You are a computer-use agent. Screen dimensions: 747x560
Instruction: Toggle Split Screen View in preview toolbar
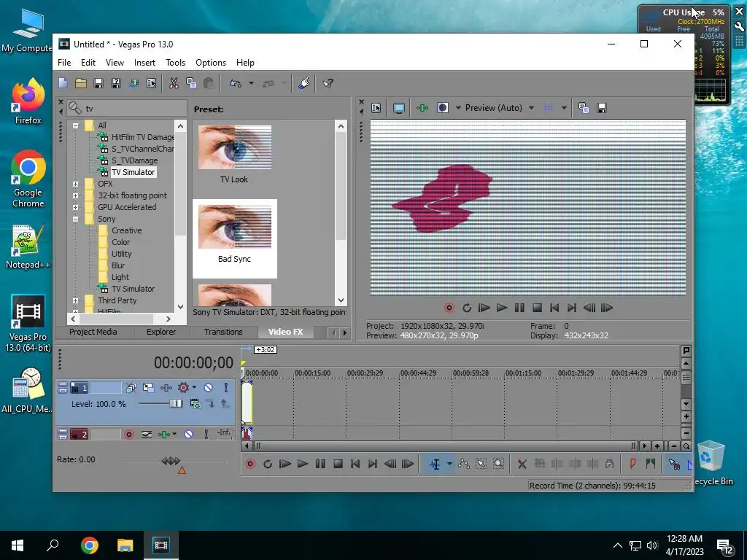coord(443,108)
